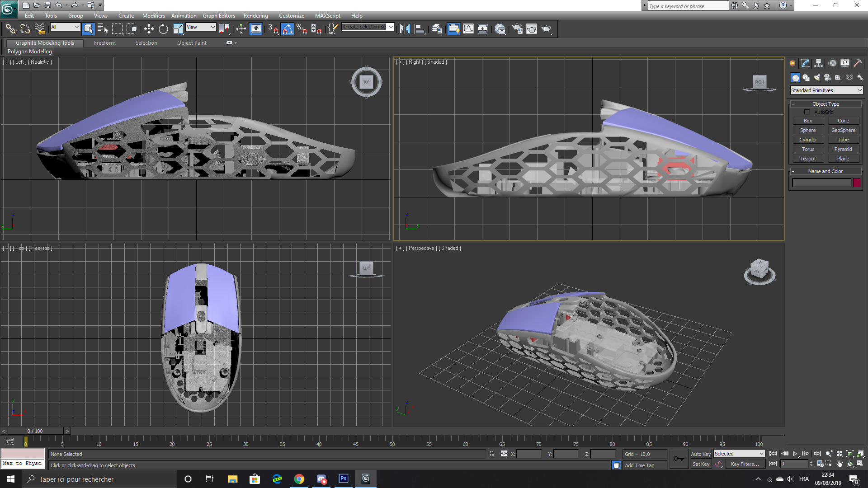Toggle Window/Crossing selection mode
The height and width of the screenshot is (488, 868).
[132, 29]
